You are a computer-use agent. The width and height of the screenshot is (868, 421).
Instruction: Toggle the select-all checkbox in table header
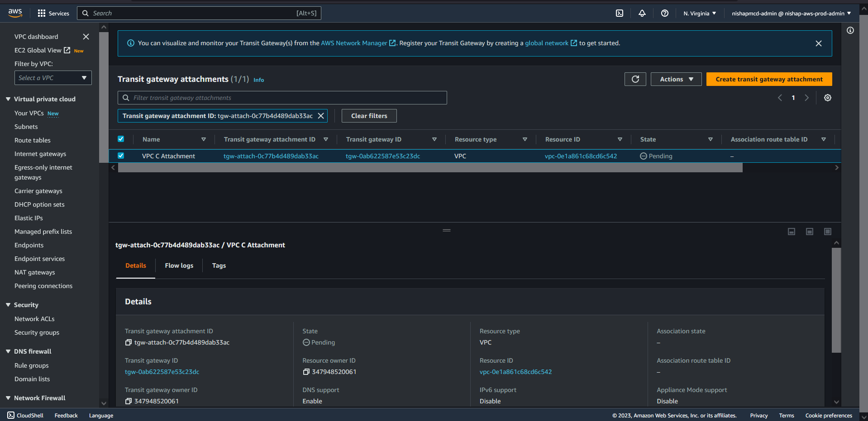(x=121, y=139)
